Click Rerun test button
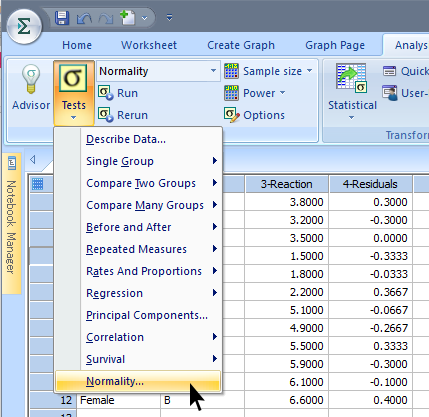The width and height of the screenshot is (429, 417). 123,115
